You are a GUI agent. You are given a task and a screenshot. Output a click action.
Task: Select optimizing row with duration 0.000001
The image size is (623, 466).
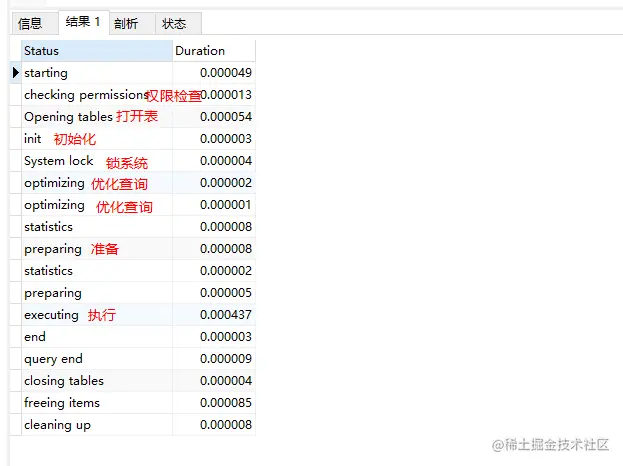click(x=97, y=205)
